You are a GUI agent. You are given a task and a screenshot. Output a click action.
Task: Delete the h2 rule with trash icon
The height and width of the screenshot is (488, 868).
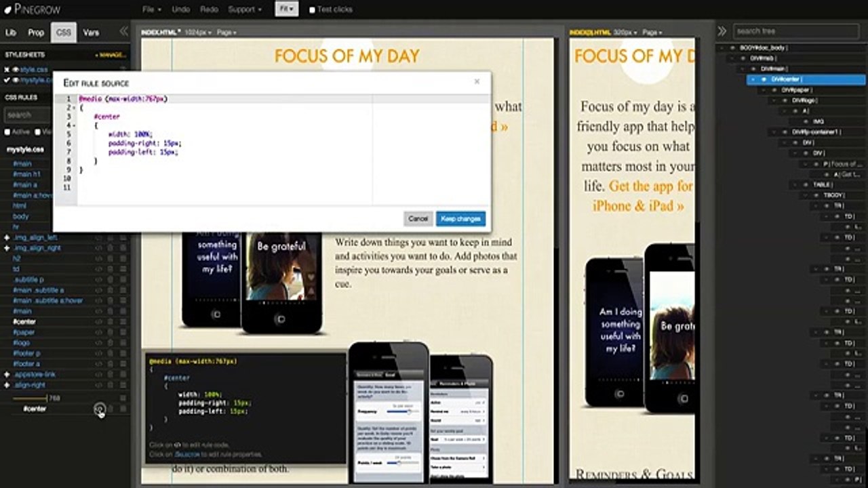[111, 258]
